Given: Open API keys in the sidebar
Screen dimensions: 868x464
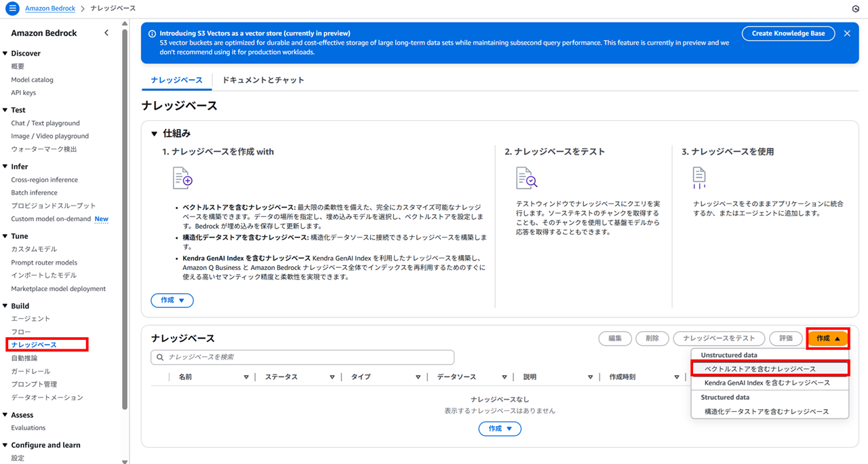Looking at the screenshot, I should pyautogui.click(x=24, y=92).
